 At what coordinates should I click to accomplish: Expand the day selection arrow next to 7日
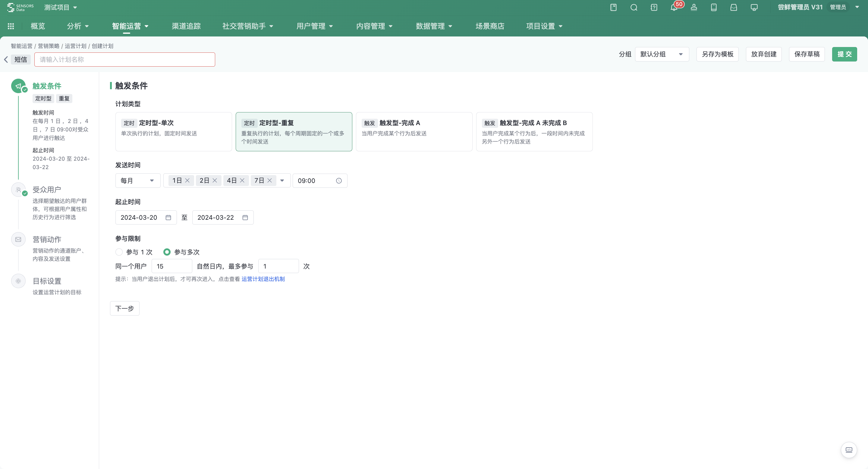pyautogui.click(x=282, y=180)
